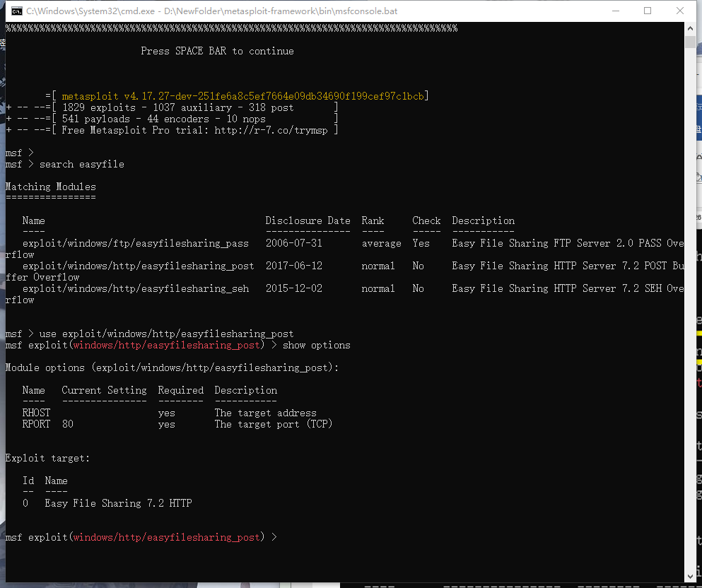This screenshot has width=702, height=588.
Task: Click 'Easy File Sharing FTP Server 2.0' description
Action: (543, 243)
